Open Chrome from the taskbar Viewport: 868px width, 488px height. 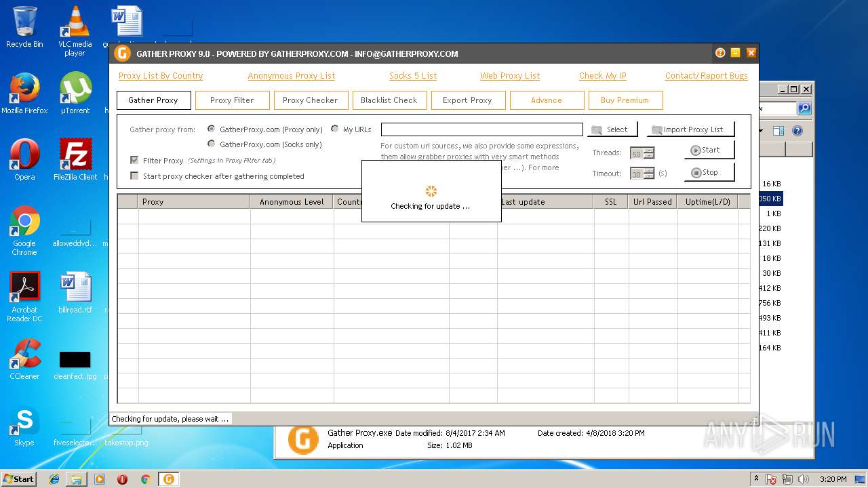pyautogui.click(x=145, y=479)
